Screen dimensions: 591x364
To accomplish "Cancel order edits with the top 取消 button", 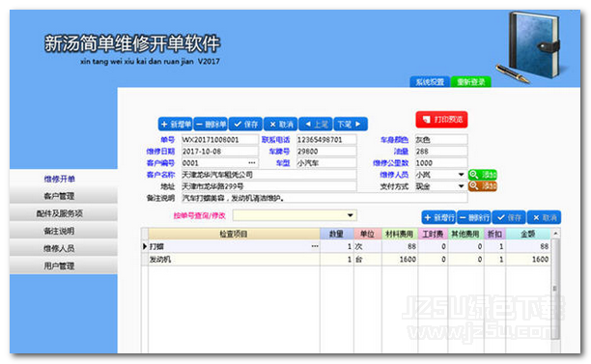I will tap(281, 124).
